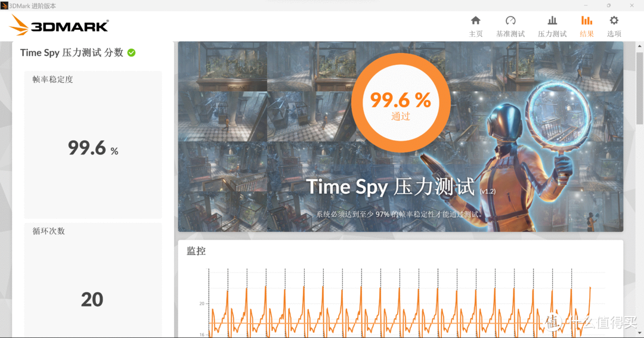The height and width of the screenshot is (338, 644).
Task: Open 压力测试 stress test chart icon
Action: coord(552,20)
